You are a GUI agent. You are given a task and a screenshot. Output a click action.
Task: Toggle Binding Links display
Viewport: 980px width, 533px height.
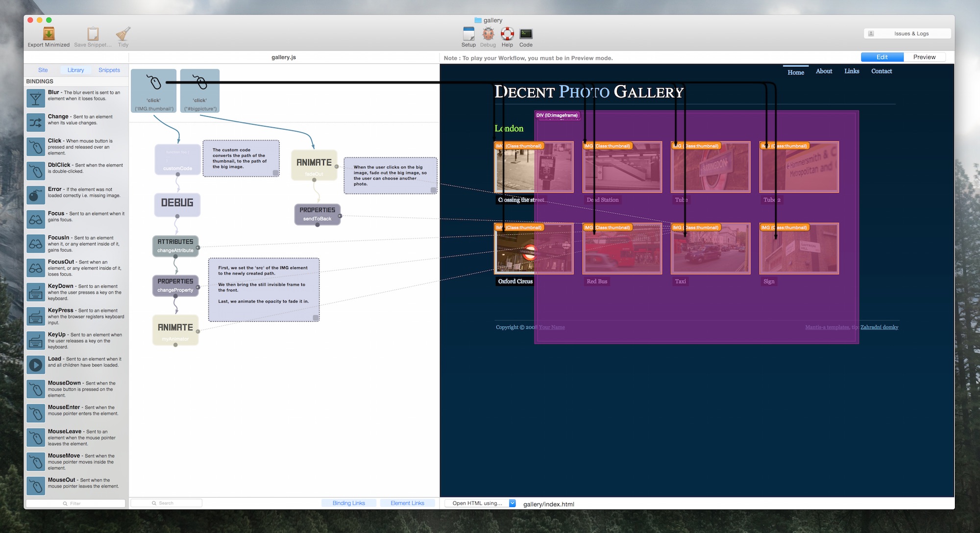click(x=349, y=503)
